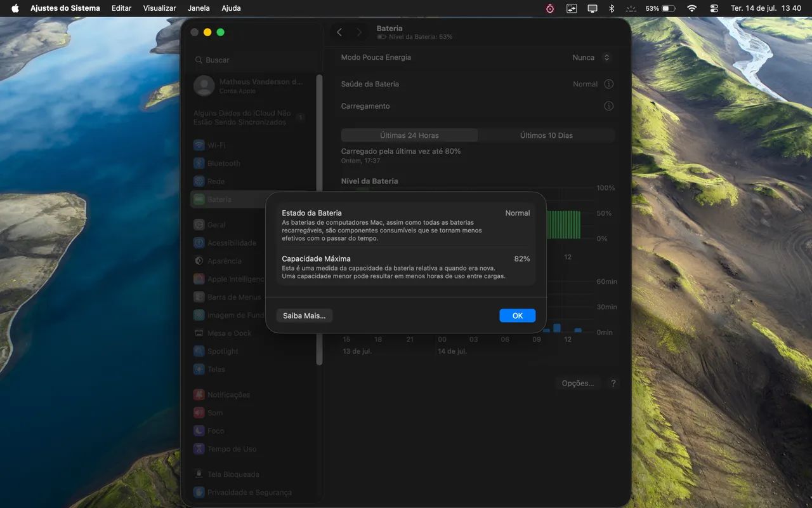Click the Wi-Fi icon in the sidebar
The width and height of the screenshot is (812, 508).
point(199,145)
